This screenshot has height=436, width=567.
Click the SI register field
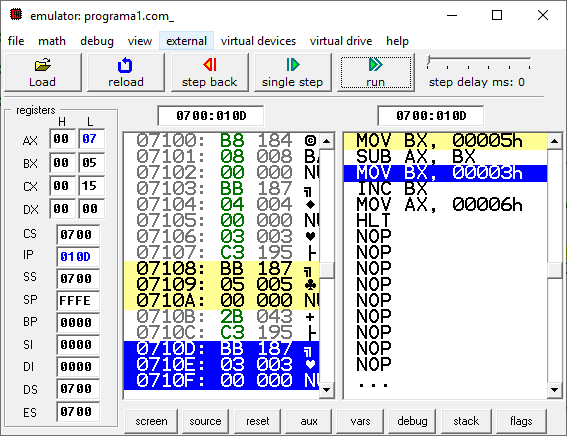pos(78,345)
